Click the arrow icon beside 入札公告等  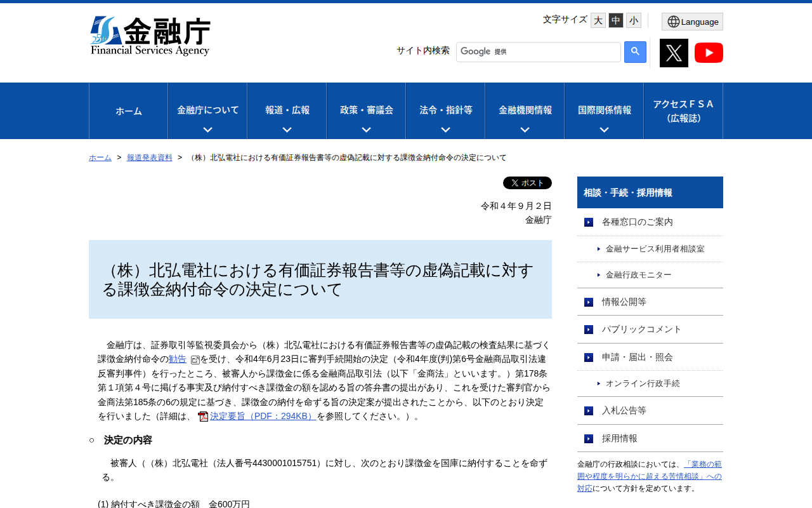589,411
